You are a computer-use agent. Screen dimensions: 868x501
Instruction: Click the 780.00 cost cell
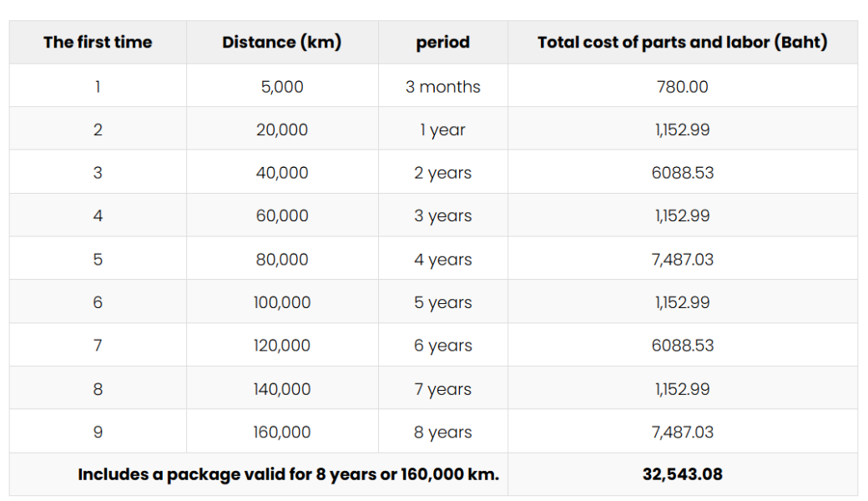(683, 86)
